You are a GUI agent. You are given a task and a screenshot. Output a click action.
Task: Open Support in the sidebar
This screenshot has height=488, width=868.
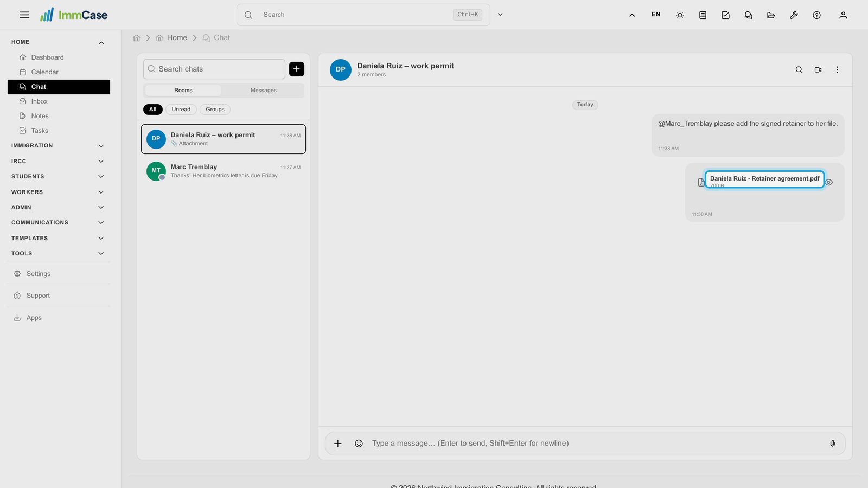pos(59,296)
